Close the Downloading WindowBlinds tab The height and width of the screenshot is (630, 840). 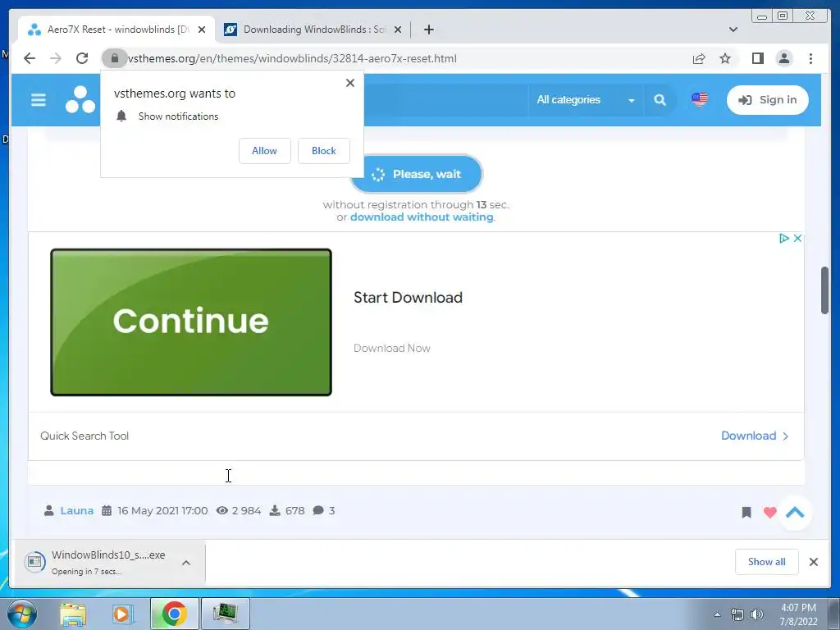pyautogui.click(x=398, y=30)
